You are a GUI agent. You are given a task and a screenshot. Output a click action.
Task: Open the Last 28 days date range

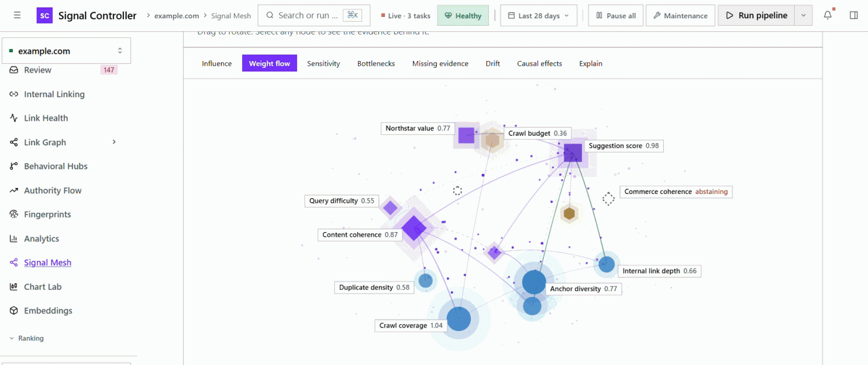click(539, 16)
